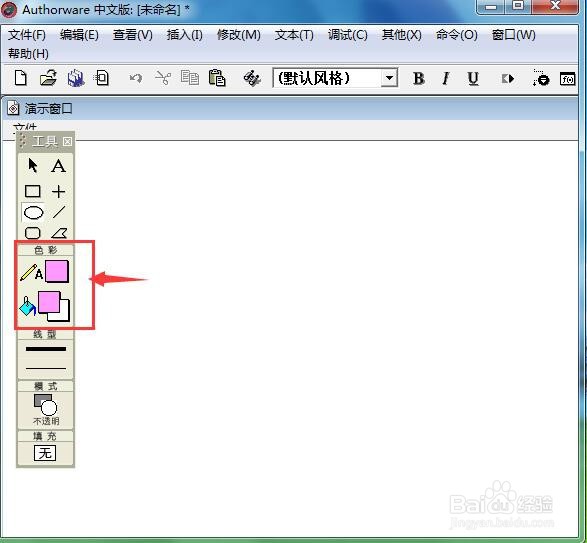Toggle Italic text formatting
Image resolution: width=587 pixels, height=543 pixels.
[x=445, y=79]
